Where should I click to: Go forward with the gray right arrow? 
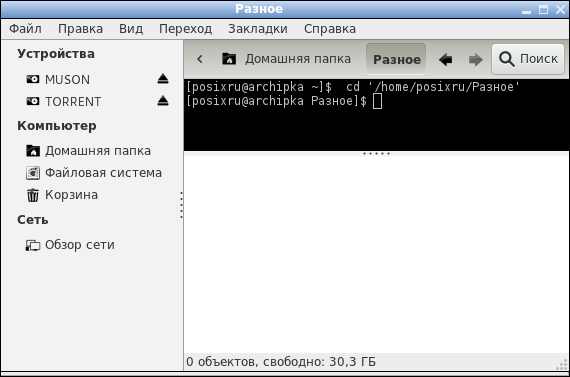475,59
